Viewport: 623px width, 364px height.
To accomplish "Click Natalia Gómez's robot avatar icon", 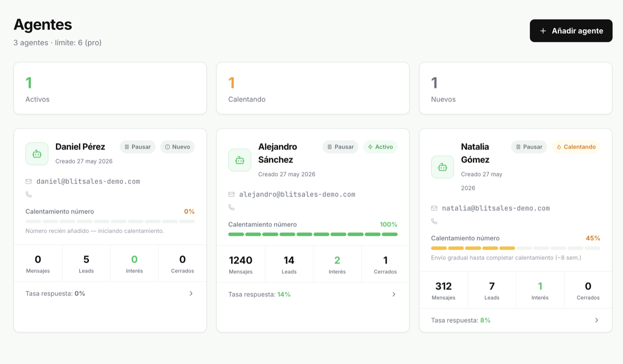I will 443,167.
